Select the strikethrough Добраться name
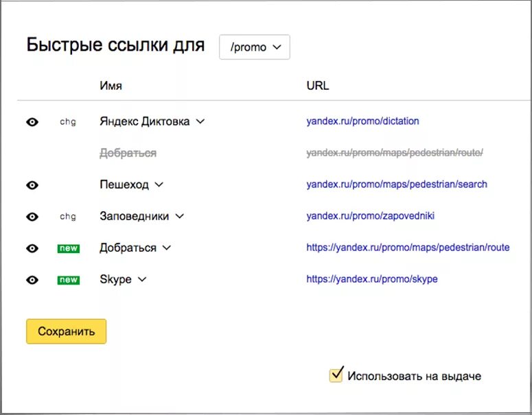Screen dimensions: 532x415 128,153
